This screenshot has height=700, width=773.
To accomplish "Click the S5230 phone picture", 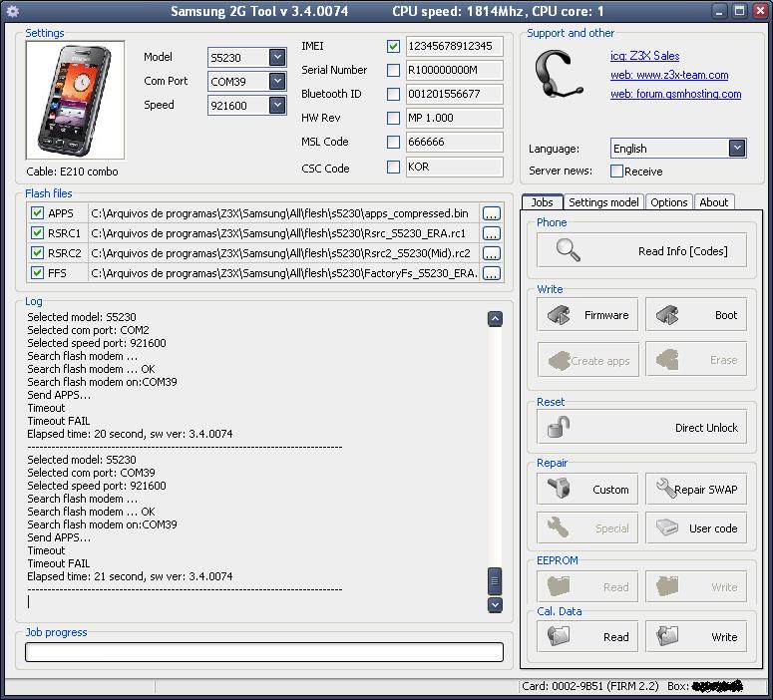I will coord(75,100).
